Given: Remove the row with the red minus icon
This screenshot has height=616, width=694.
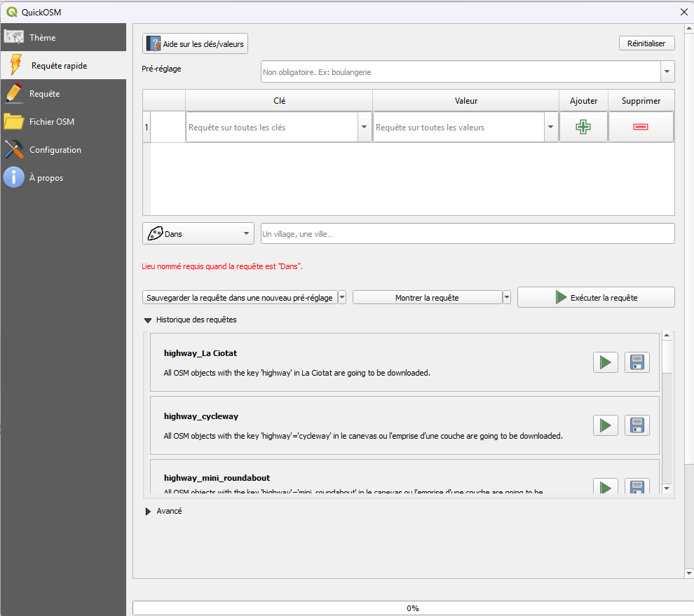Looking at the screenshot, I should (x=641, y=127).
